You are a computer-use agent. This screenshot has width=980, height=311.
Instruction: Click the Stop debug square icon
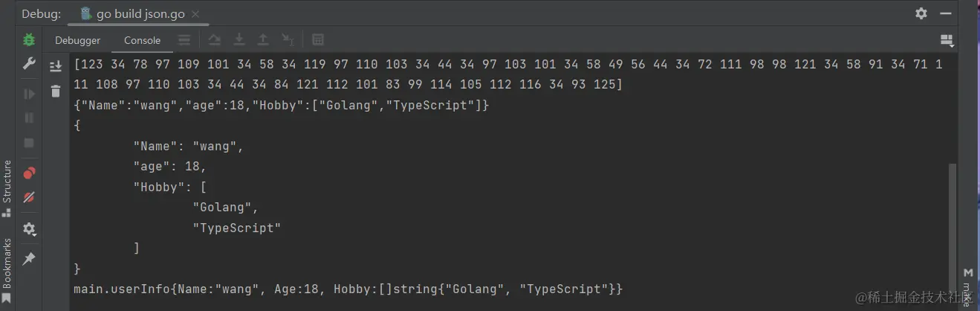point(29,142)
